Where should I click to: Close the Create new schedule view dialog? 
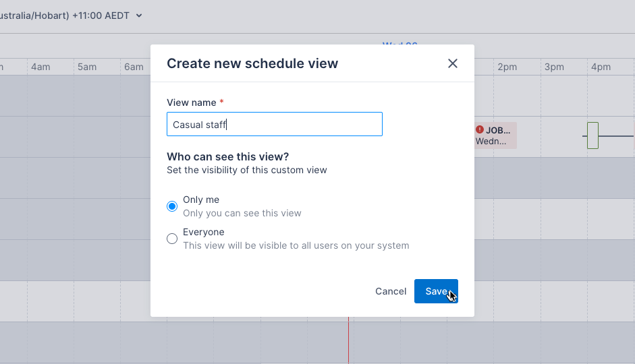pyautogui.click(x=452, y=63)
